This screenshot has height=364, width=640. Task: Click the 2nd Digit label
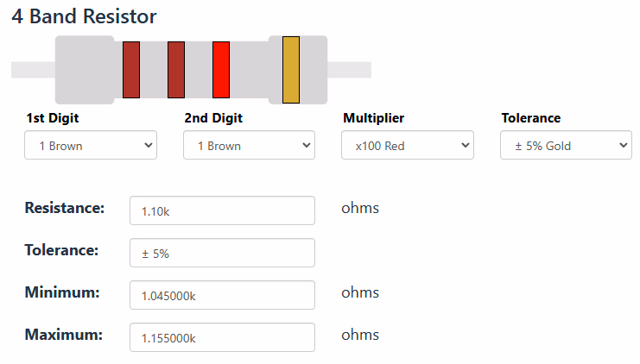coord(213,118)
